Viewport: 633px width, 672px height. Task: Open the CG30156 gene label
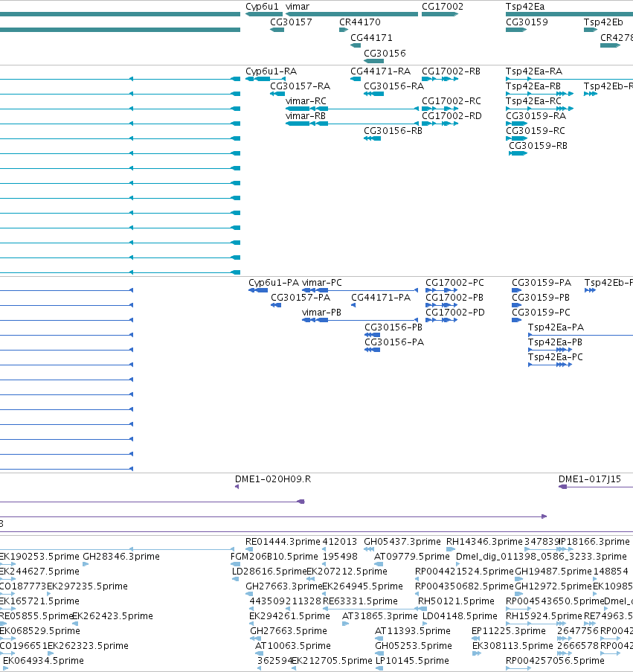pyautogui.click(x=385, y=53)
